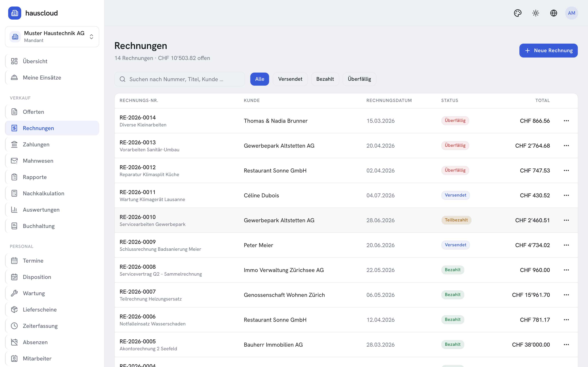Click the hauscloud logo icon
Screen dimensions: 588x367
(14, 13)
